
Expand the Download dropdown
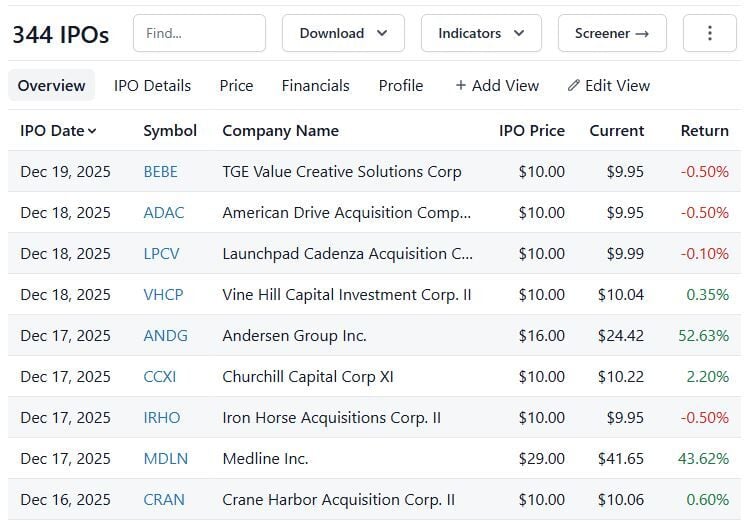coord(343,33)
